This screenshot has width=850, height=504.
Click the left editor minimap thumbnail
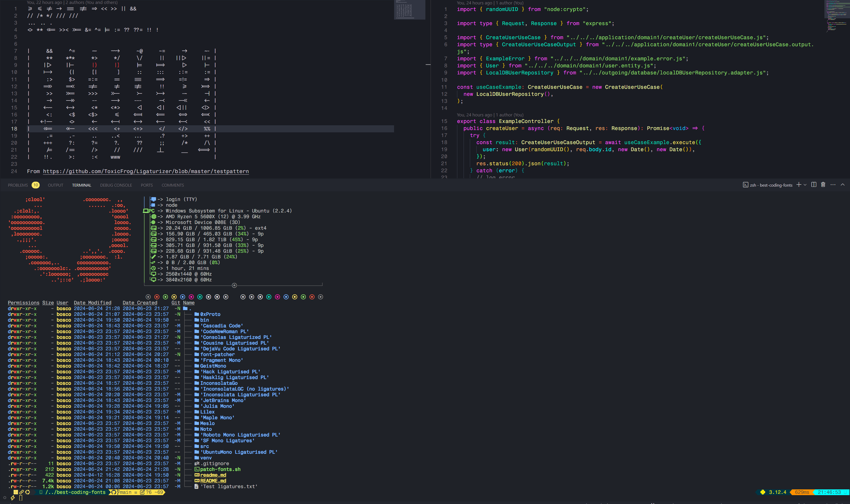(409, 10)
